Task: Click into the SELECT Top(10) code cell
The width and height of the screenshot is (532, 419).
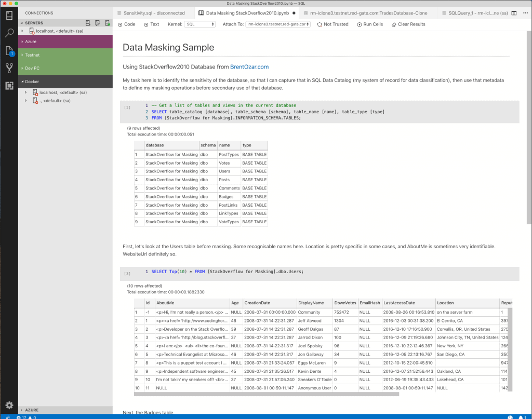Action: [320, 274]
